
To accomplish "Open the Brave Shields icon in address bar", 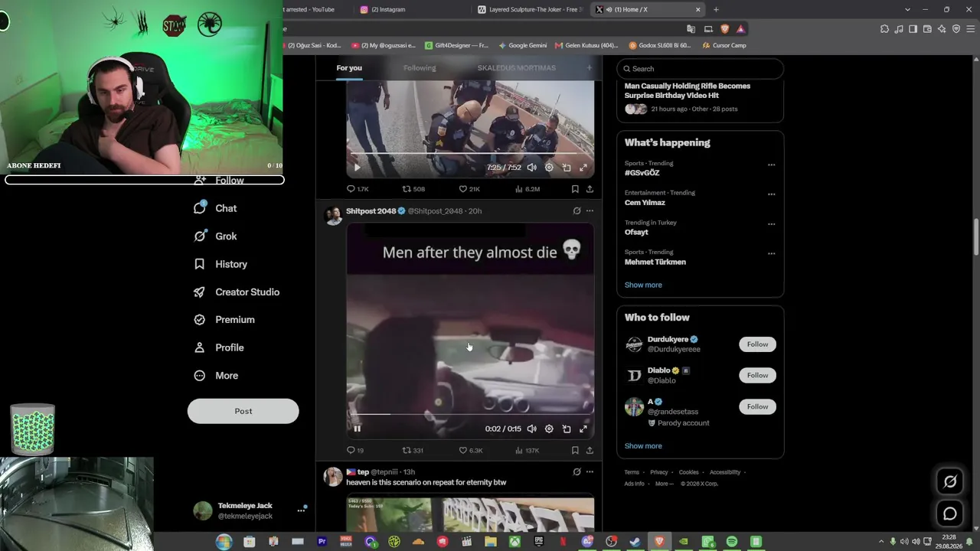I will tap(724, 29).
